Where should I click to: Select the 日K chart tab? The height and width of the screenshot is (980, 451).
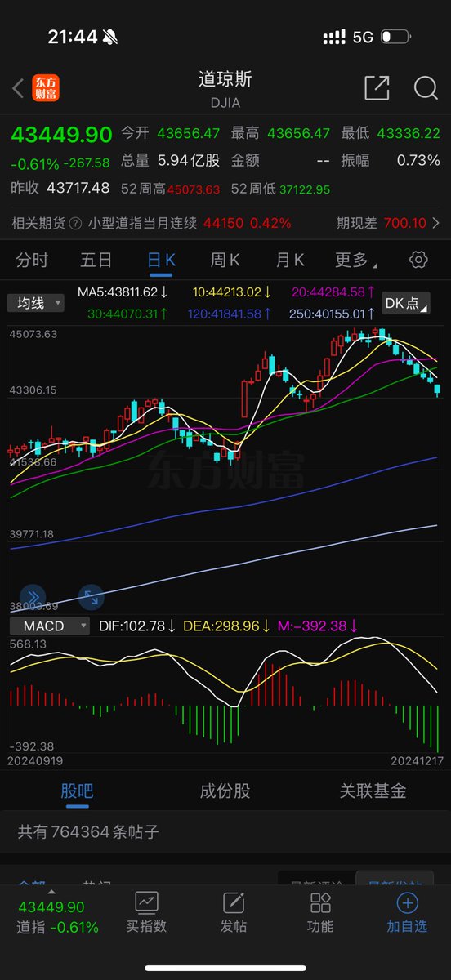tap(161, 261)
